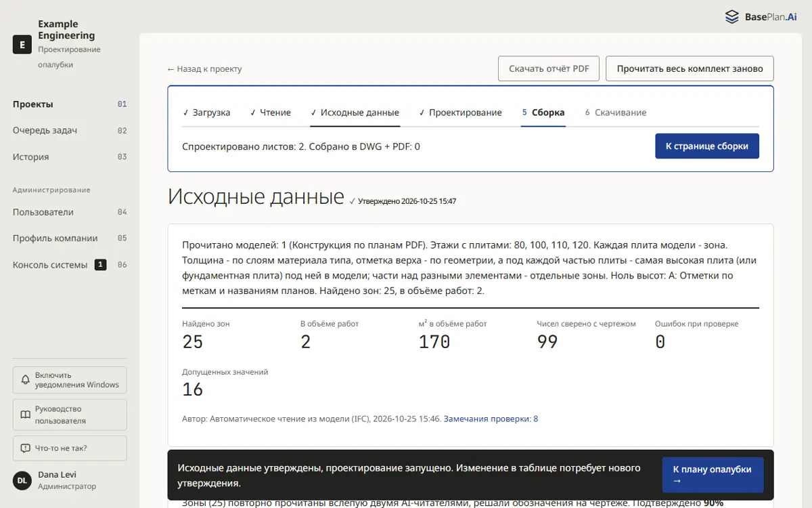Image resolution: width=812 pixels, height=508 pixels.
Task: Click the BasePlan.Ai logo icon
Action: click(x=731, y=17)
